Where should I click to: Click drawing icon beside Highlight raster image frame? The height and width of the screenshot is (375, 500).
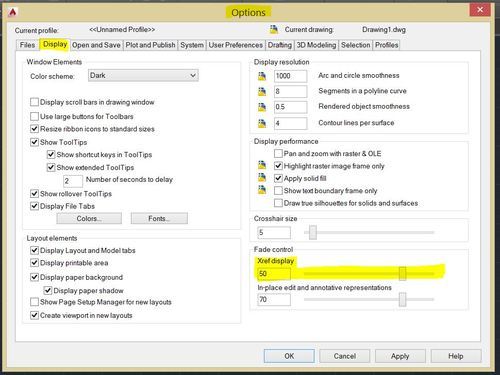[262, 165]
